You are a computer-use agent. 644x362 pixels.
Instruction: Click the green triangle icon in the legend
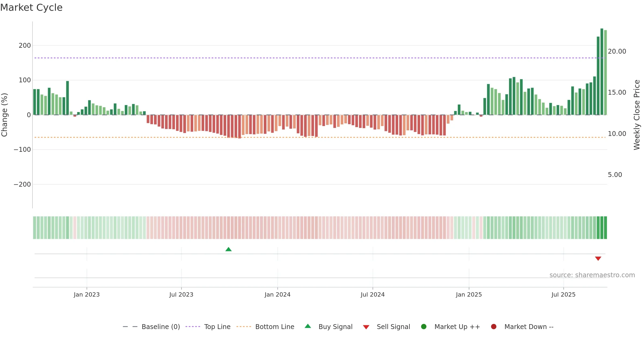click(308, 326)
